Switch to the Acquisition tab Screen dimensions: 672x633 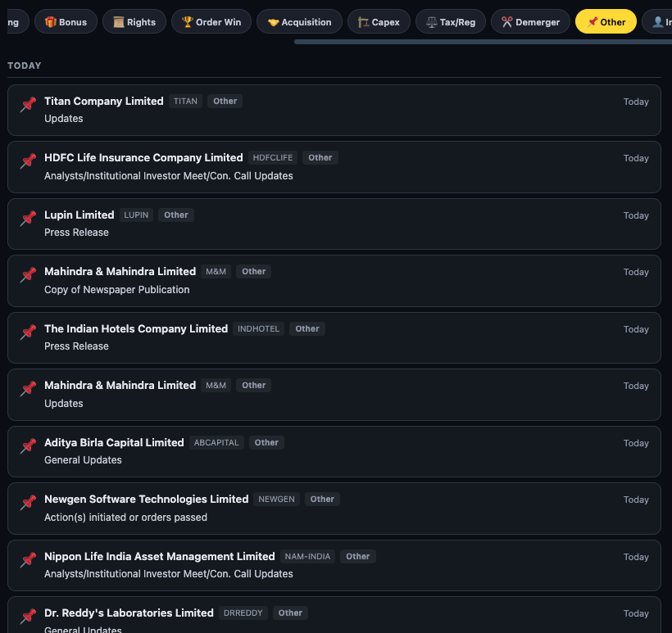point(299,21)
